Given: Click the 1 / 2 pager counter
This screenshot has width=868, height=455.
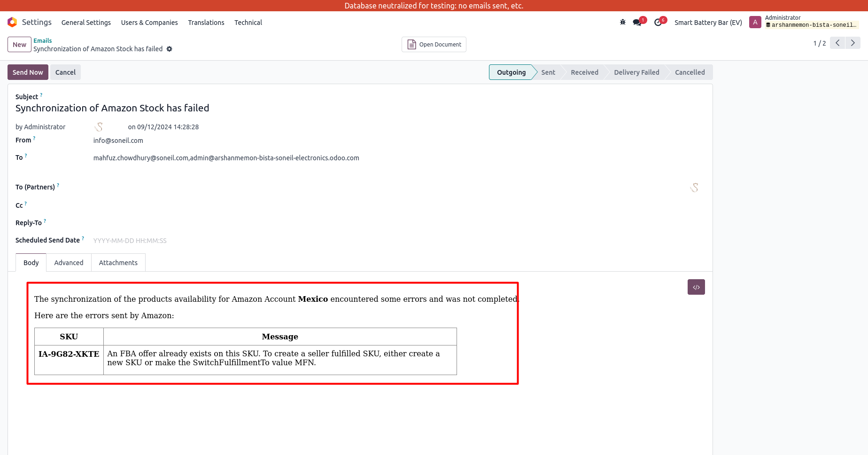Looking at the screenshot, I should tap(819, 43).
